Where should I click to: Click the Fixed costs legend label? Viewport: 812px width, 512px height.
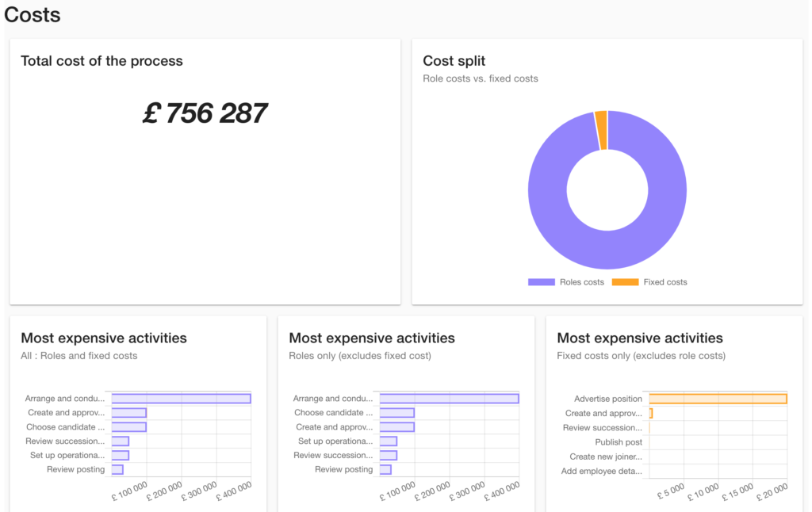click(x=665, y=282)
